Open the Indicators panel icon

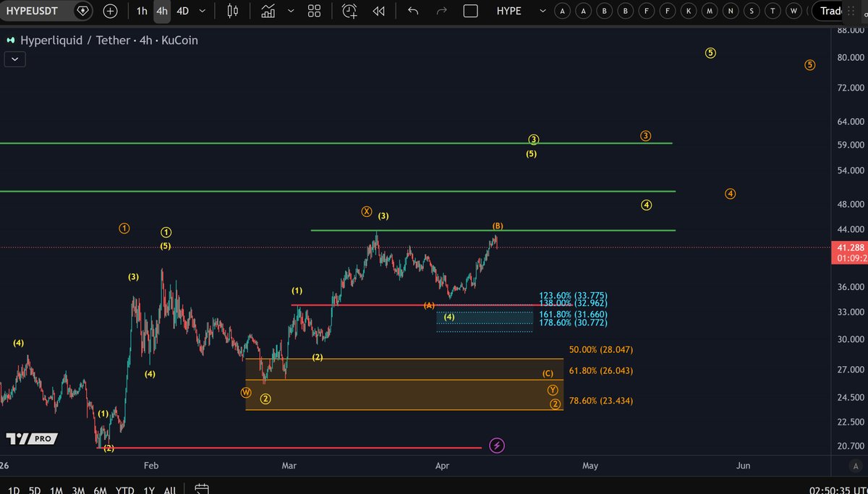point(268,11)
